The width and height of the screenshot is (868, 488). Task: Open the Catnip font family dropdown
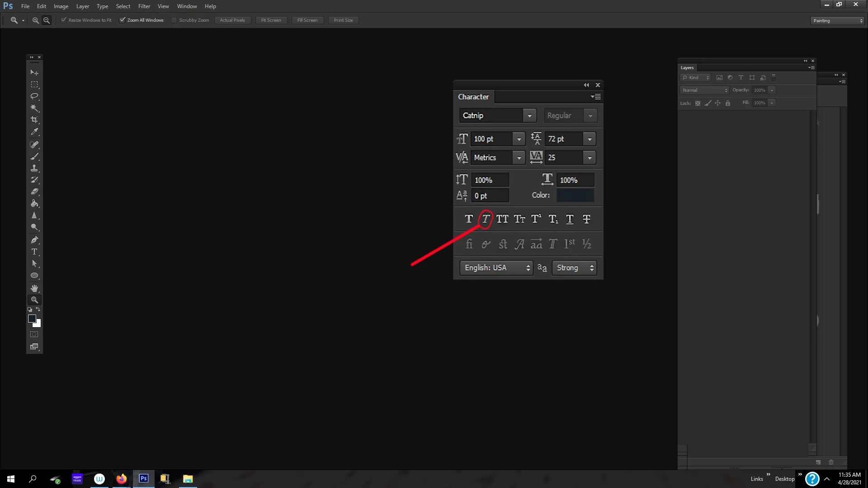(529, 116)
